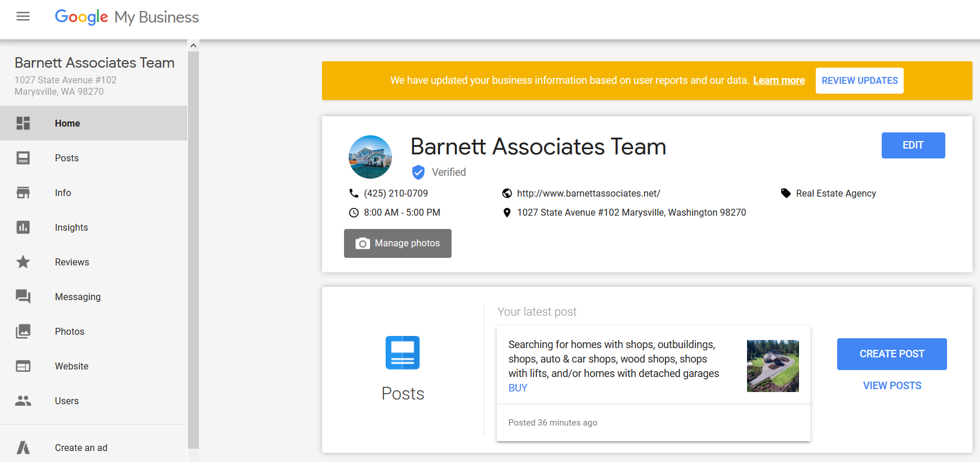Click the CREATE POST button
The image size is (980, 462).
click(x=892, y=354)
